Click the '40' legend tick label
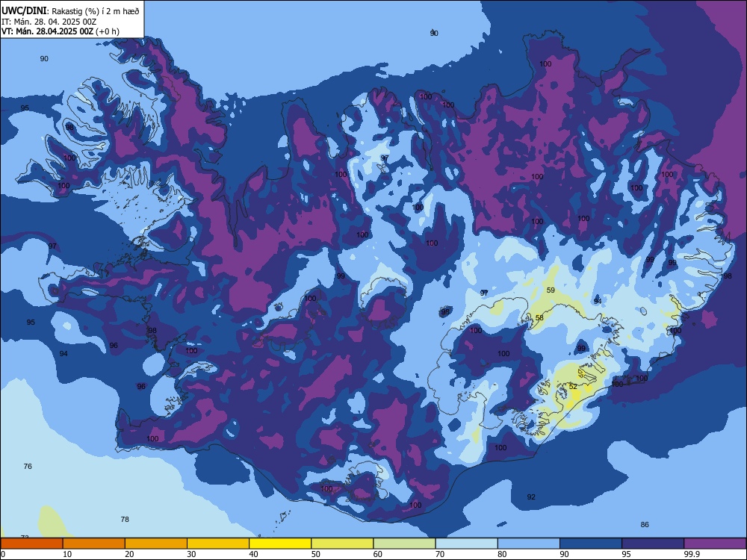747x560 pixels. (x=253, y=554)
